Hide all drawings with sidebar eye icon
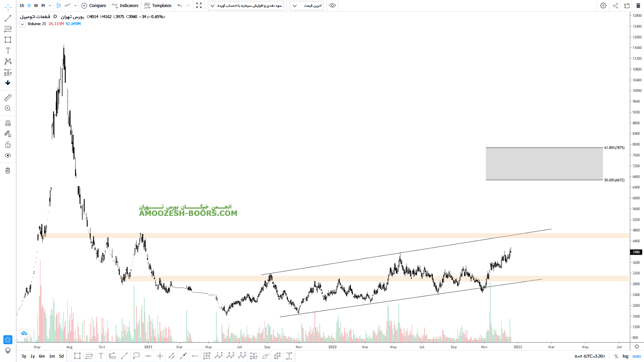The image size is (644, 362). click(8, 156)
